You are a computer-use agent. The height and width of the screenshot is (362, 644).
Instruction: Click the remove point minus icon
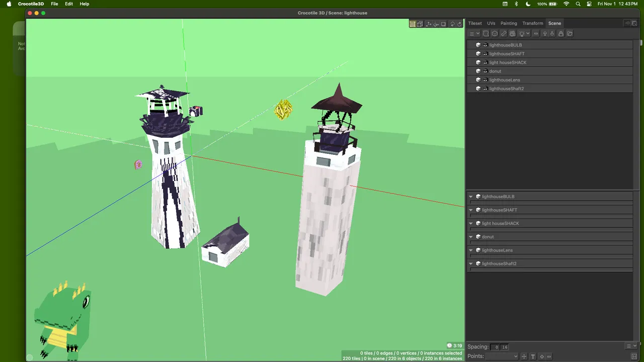pyautogui.click(x=549, y=356)
